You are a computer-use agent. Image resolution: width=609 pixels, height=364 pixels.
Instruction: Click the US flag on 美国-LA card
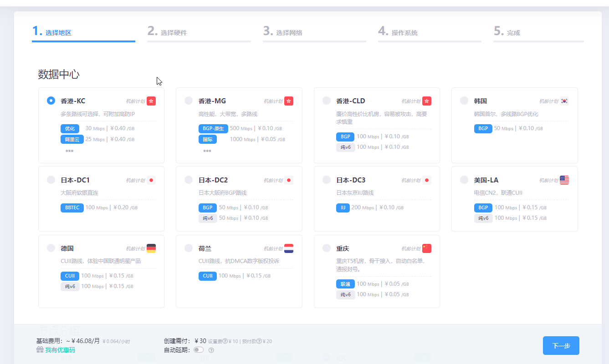tap(564, 180)
